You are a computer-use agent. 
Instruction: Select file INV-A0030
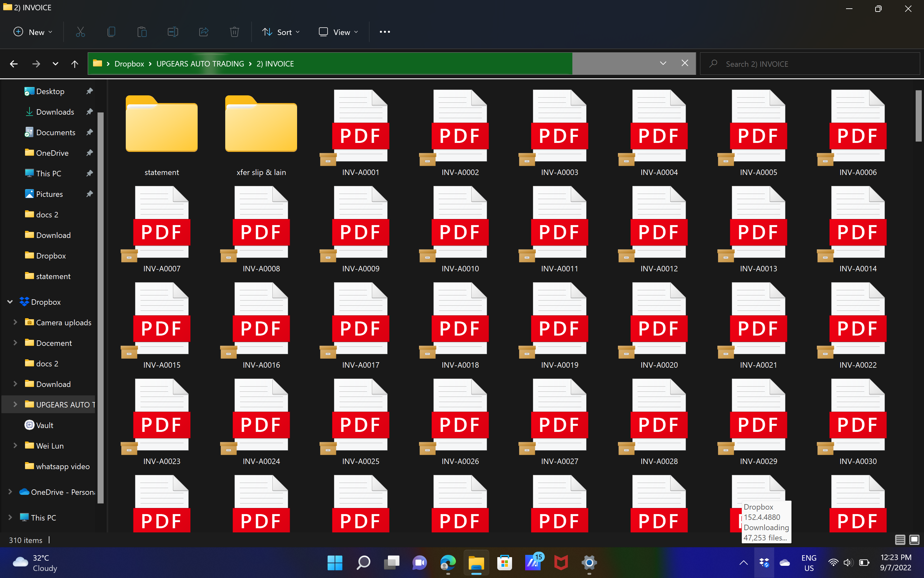pos(858,422)
